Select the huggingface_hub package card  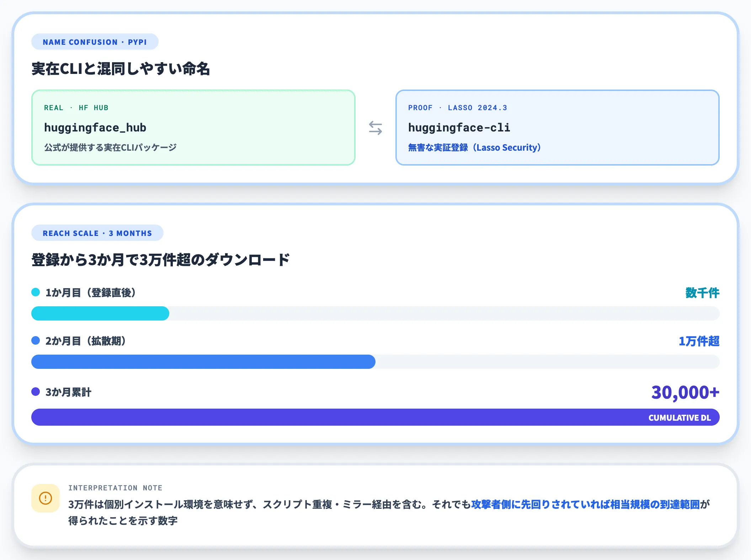click(193, 128)
